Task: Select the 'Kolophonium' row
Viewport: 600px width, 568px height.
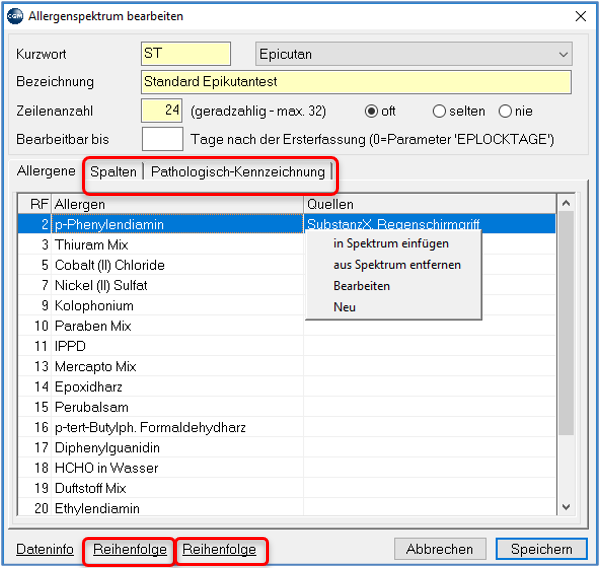Action: point(287,305)
